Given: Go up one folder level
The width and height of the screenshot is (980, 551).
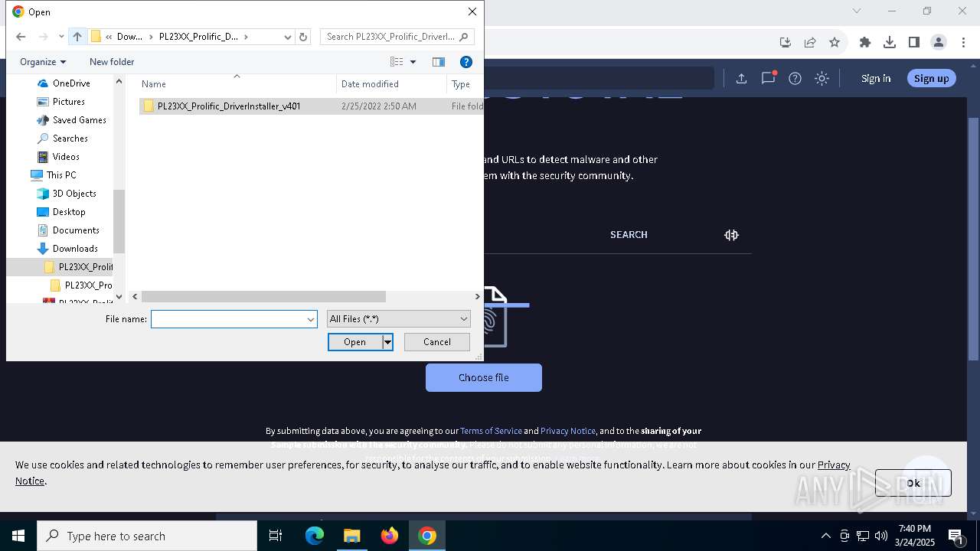Looking at the screenshot, I should [77, 37].
